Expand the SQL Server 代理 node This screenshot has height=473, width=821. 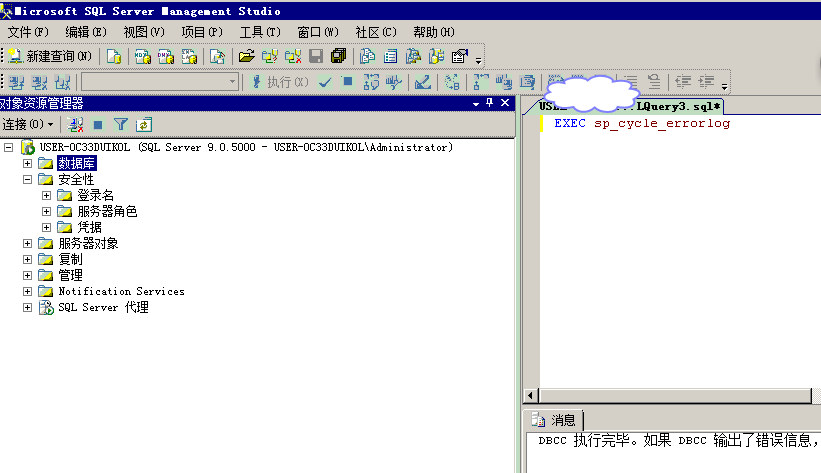[28, 308]
